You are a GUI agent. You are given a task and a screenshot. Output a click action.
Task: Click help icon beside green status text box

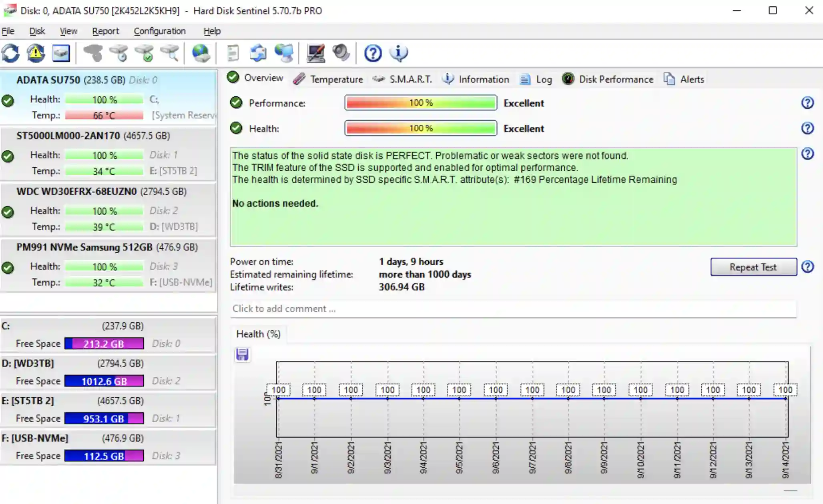[807, 154]
